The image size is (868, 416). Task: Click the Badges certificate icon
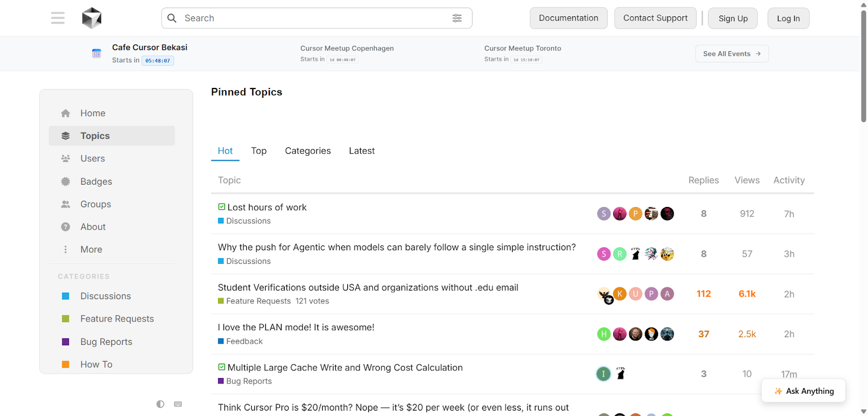click(66, 181)
